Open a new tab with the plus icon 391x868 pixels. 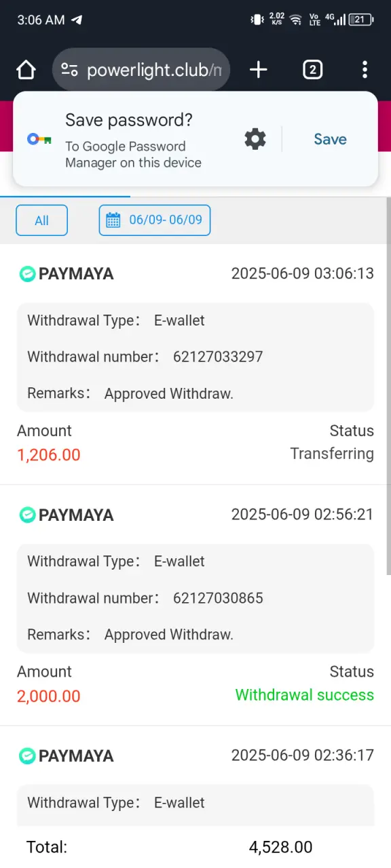(x=259, y=70)
